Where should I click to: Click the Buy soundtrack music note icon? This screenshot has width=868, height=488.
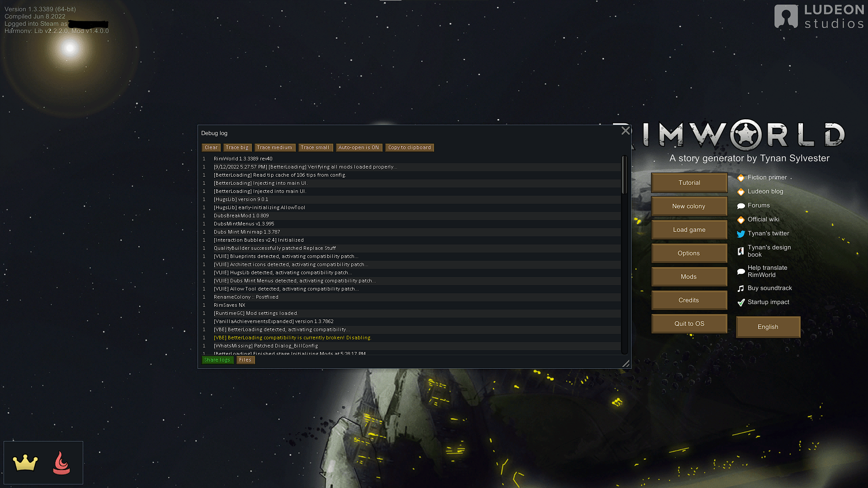click(741, 288)
